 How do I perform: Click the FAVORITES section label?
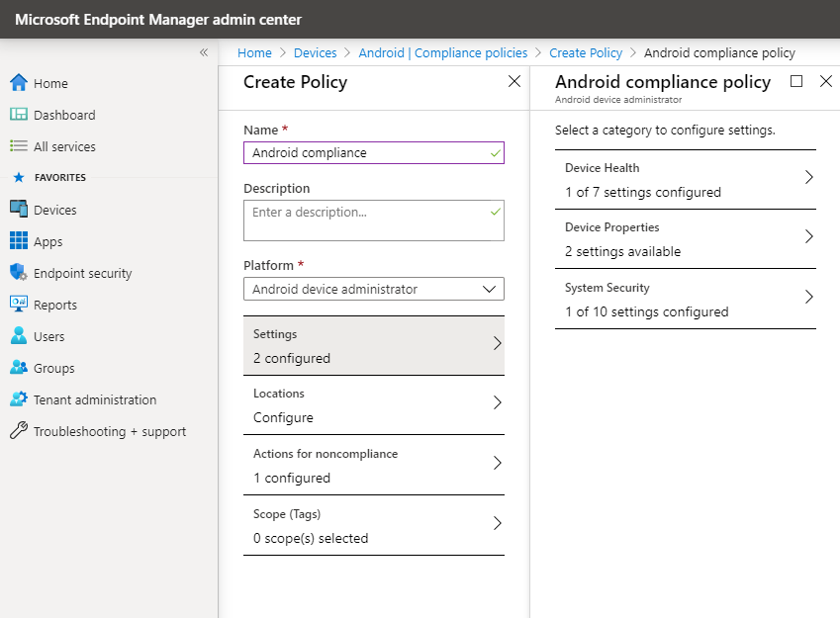coord(60,177)
